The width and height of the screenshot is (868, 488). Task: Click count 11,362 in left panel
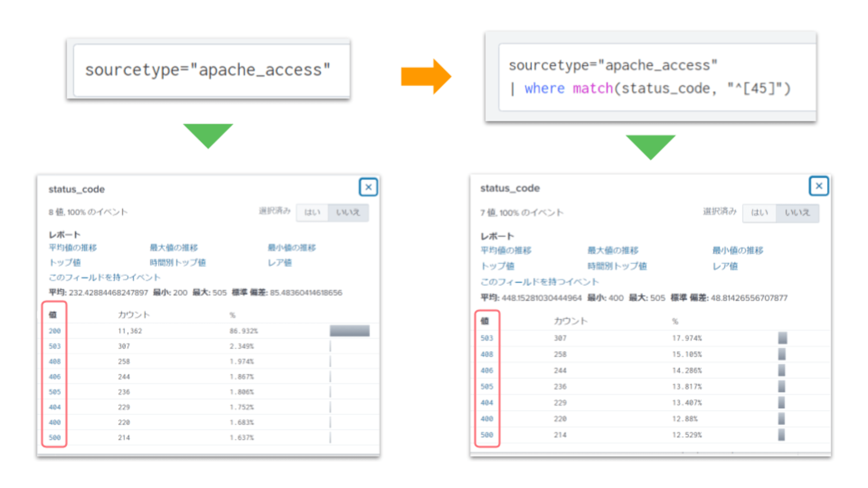(x=130, y=331)
